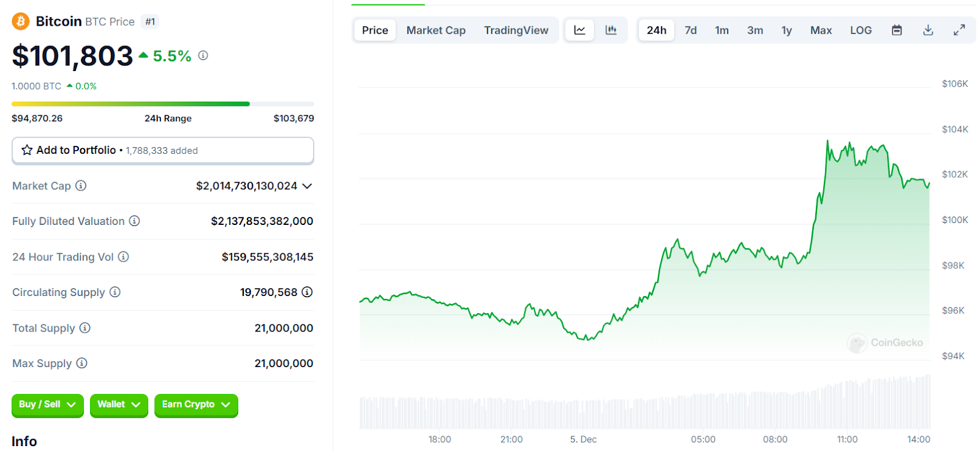Viewport: 980px width, 451px height.
Task: Select the Price chart tab
Action: 375,30
